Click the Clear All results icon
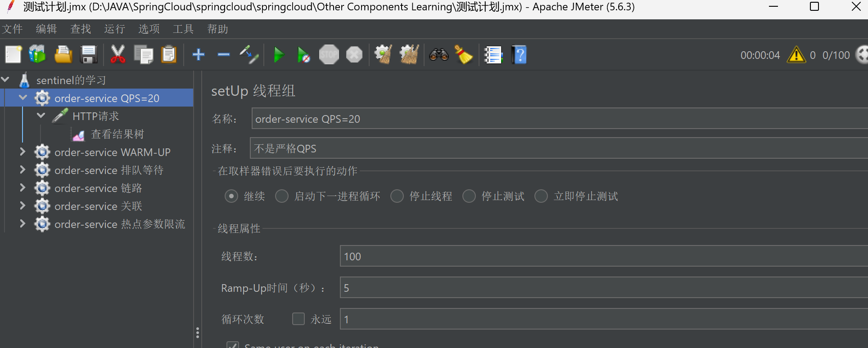The width and height of the screenshot is (868, 348). [x=409, y=55]
